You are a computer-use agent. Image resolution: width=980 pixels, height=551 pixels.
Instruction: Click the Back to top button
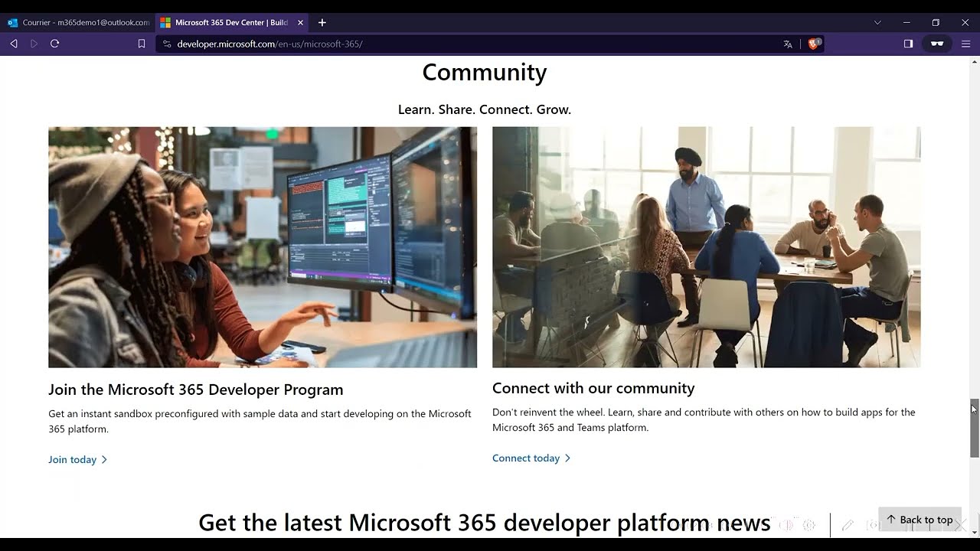(919, 520)
